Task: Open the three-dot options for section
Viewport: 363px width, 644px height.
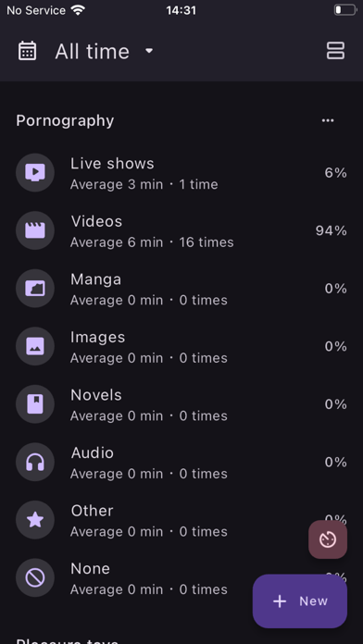Action: coord(328,120)
